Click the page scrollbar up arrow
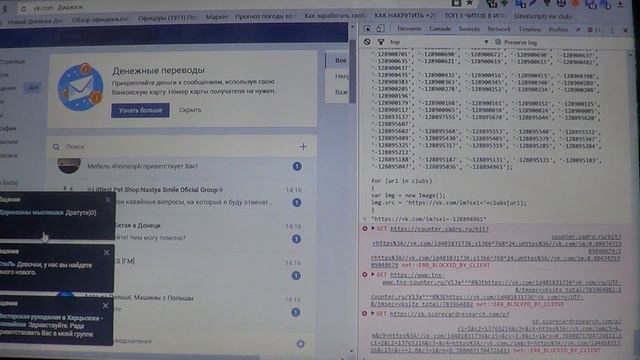 coord(352,27)
